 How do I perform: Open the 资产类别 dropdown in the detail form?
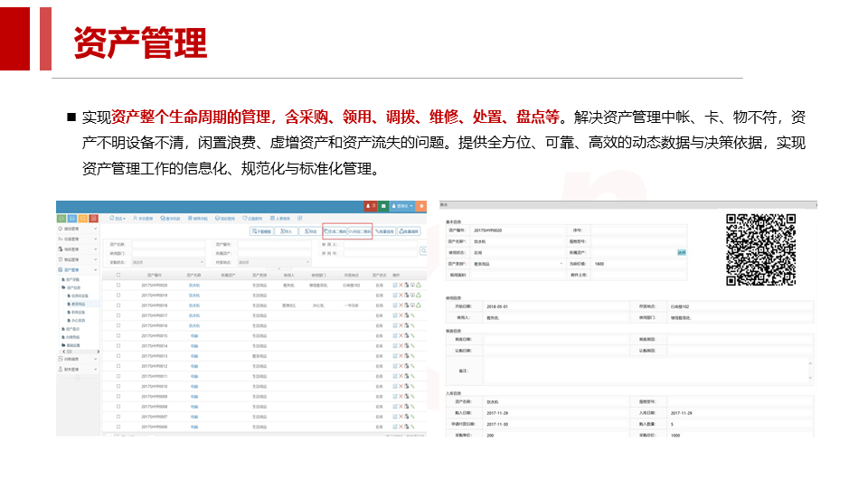tap(519, 264)
